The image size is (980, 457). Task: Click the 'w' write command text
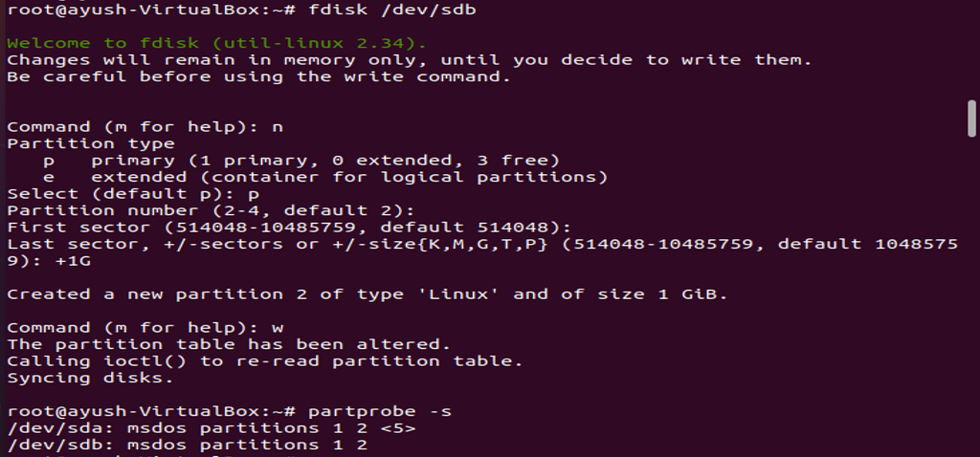coord(278,328)
